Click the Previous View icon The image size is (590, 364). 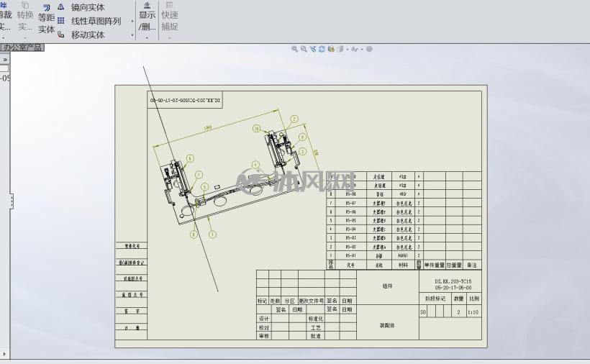pyautogui.click(x=313, y=49)
